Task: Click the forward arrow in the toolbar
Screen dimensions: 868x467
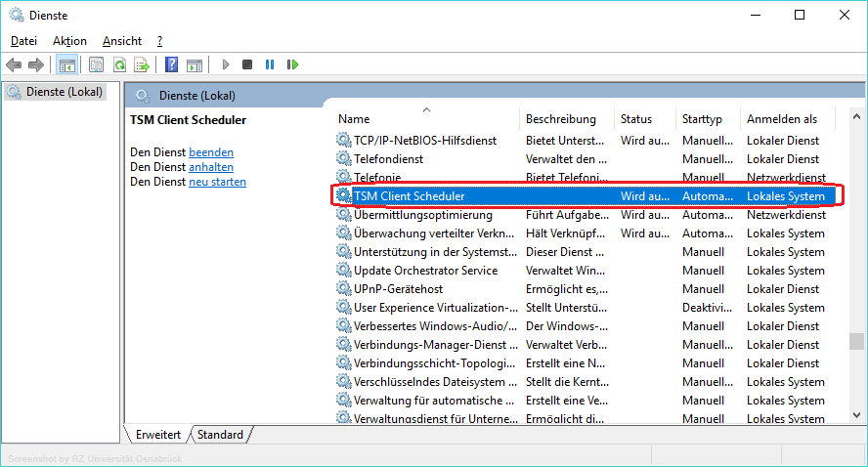Action: [x=36, y=64]
